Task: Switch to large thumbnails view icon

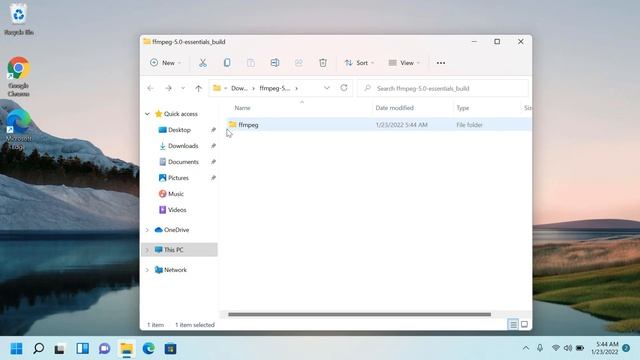Action: (524, 324)
